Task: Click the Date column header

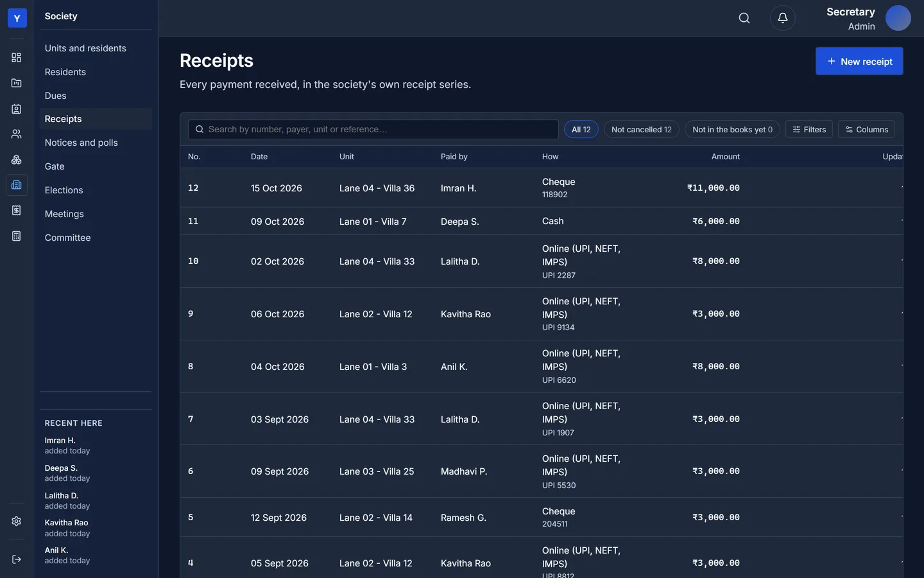Action: [x=259, y=157]
